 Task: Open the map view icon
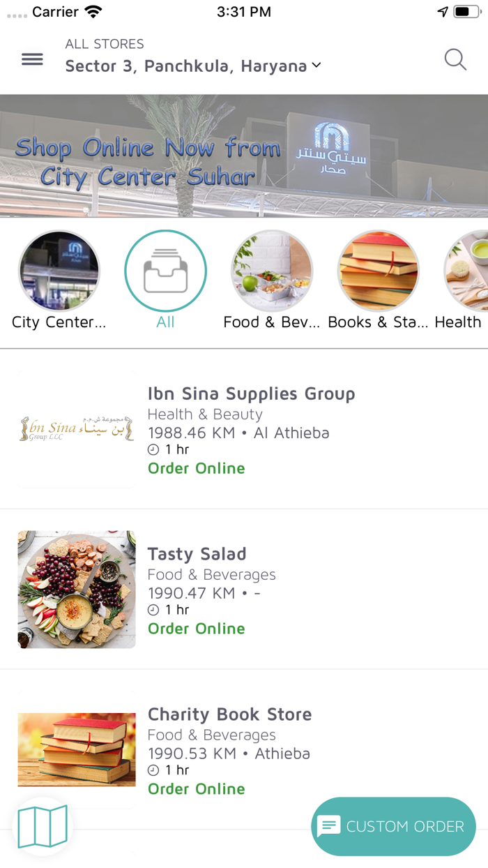(43, 826)
